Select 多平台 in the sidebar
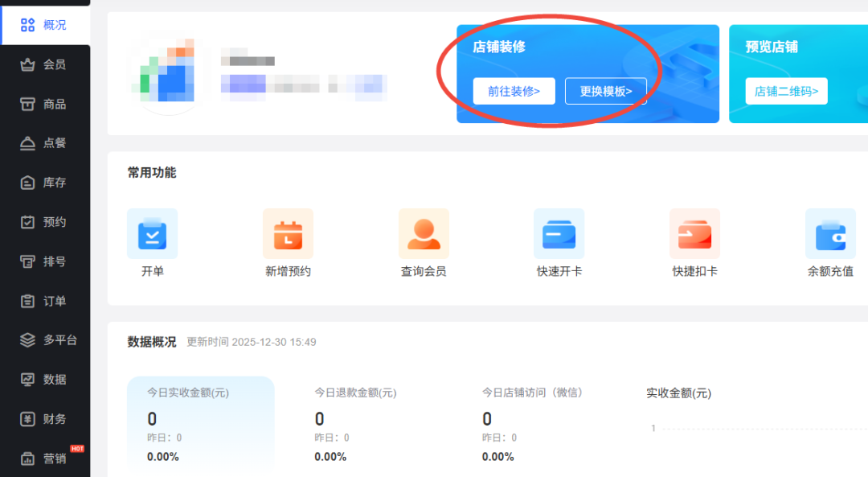This screenshot has height=477, width=868. pyautogui.click(x=48, y=340)
